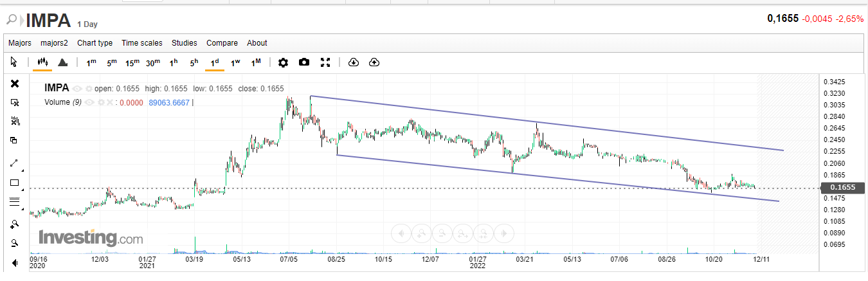Screen dimensions: 868x281
Task: Click the 07/05 date axis label
Action: (x=288, y=260)
